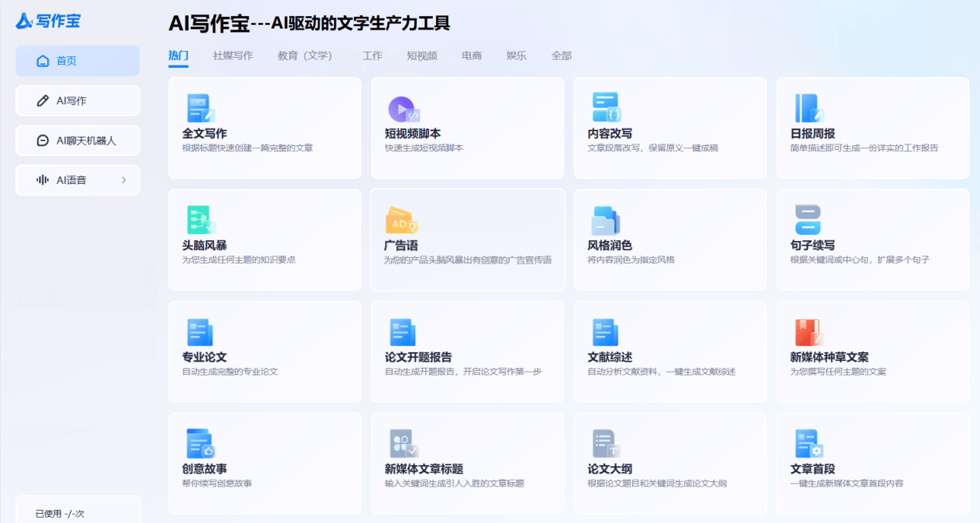Click the 句子续写 icon
980x523 pixels.
(808, 220)
